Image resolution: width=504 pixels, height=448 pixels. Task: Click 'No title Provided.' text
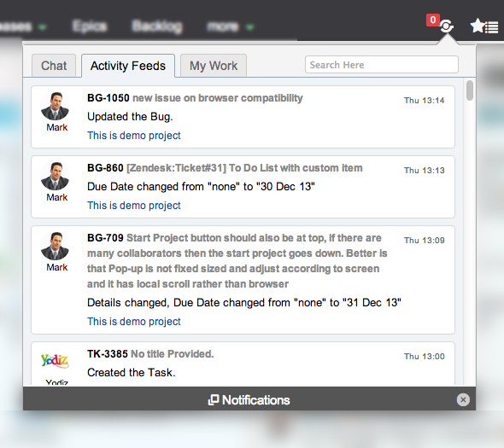[x=172, y=353]
